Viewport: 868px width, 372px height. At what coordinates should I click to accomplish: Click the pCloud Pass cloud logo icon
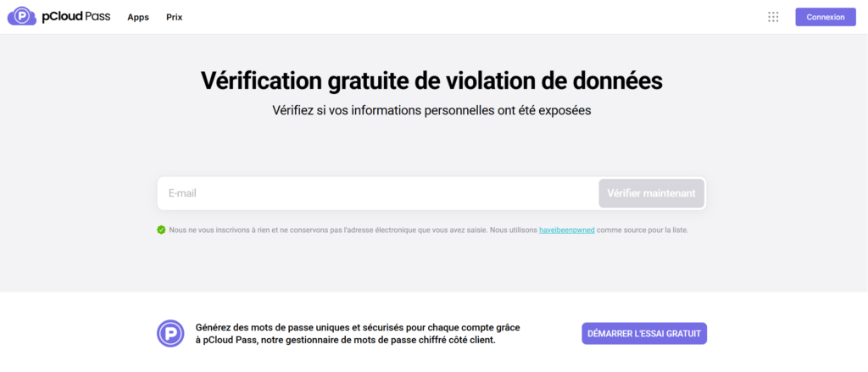tap(21, 17)
